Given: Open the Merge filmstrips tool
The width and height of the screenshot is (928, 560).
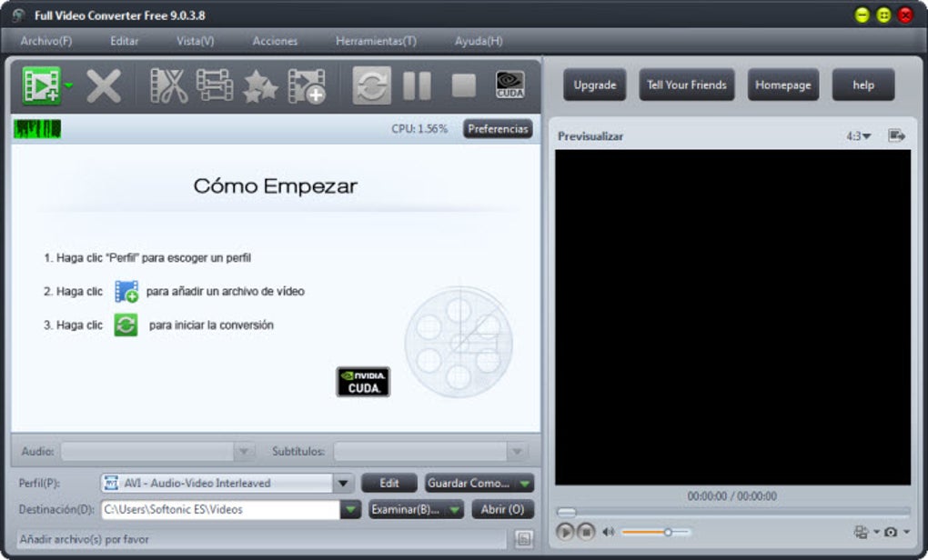Looking at the screenshot, I should [214, 85].
